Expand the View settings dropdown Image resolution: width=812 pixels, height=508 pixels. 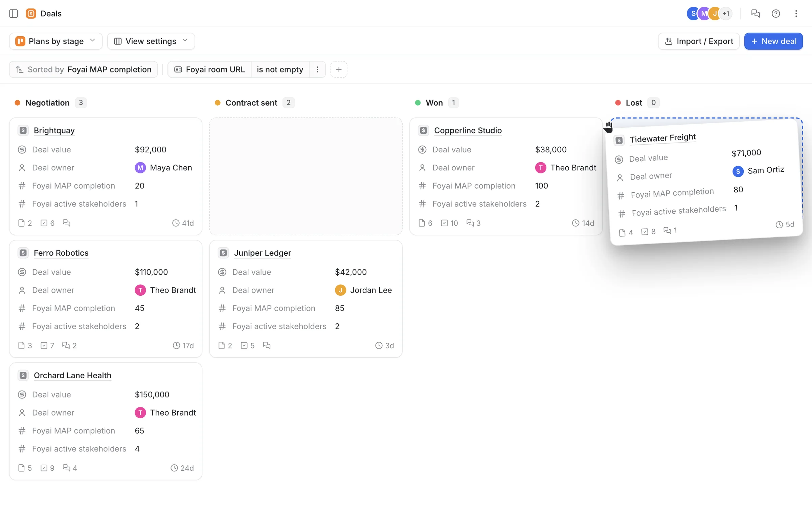[x=151, y=41]
